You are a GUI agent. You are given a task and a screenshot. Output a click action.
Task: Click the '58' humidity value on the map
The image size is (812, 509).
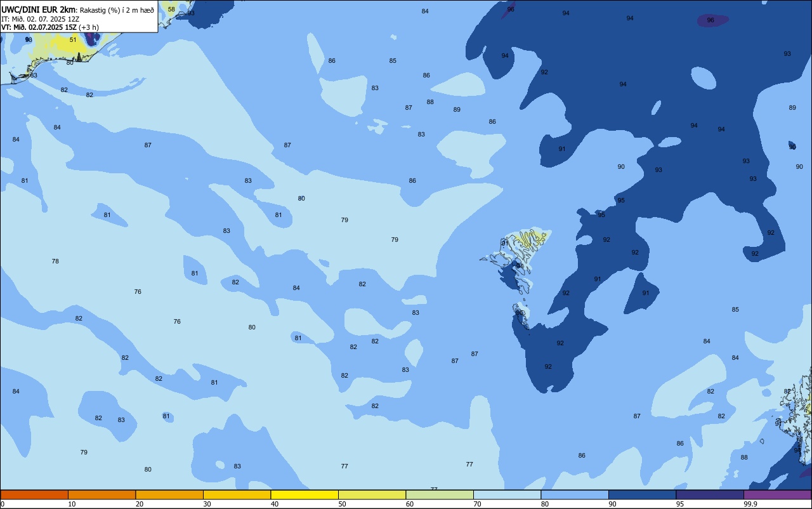click(171, 10)
